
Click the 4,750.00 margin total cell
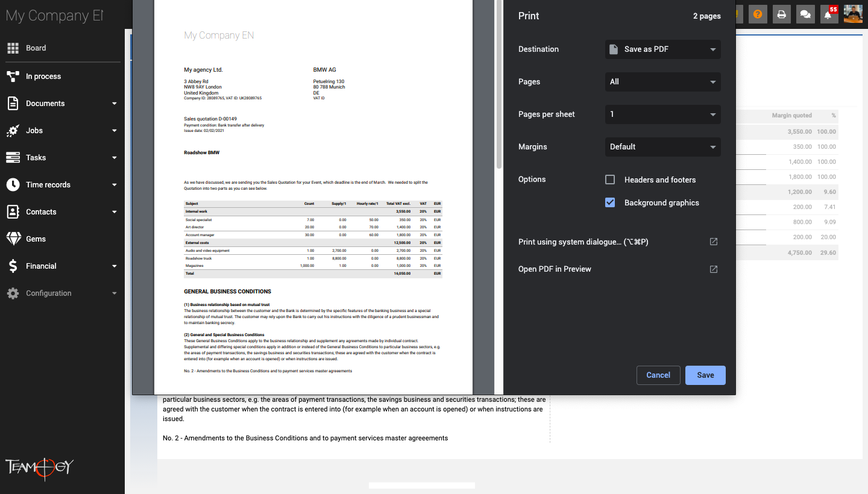[799, 253]
